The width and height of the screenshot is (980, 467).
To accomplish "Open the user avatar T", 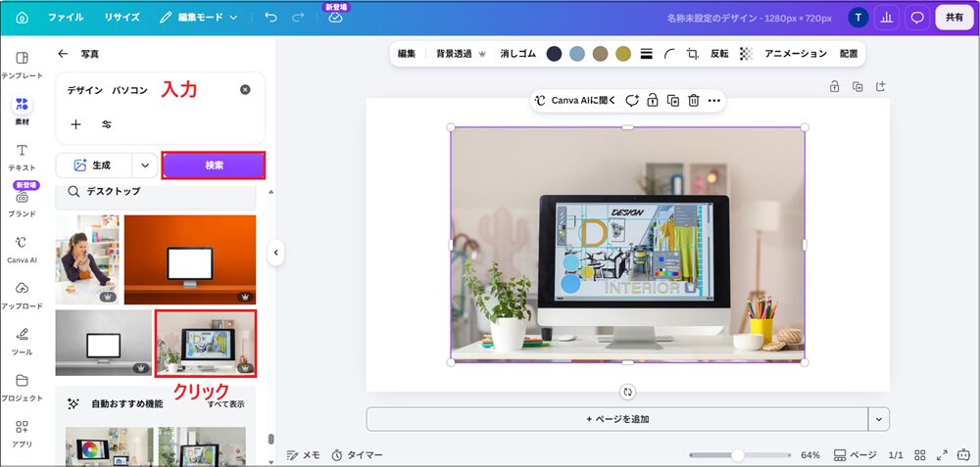I will click(857, 18).
